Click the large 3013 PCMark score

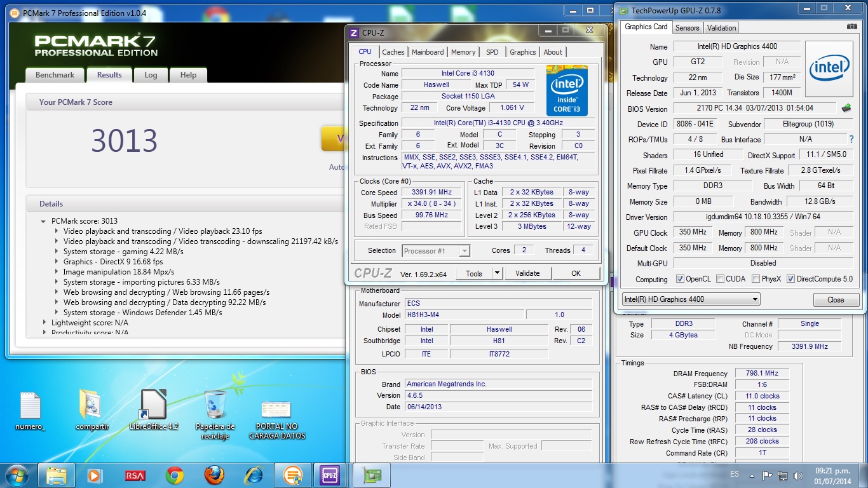pyautogui.click(x=124, y=141)
